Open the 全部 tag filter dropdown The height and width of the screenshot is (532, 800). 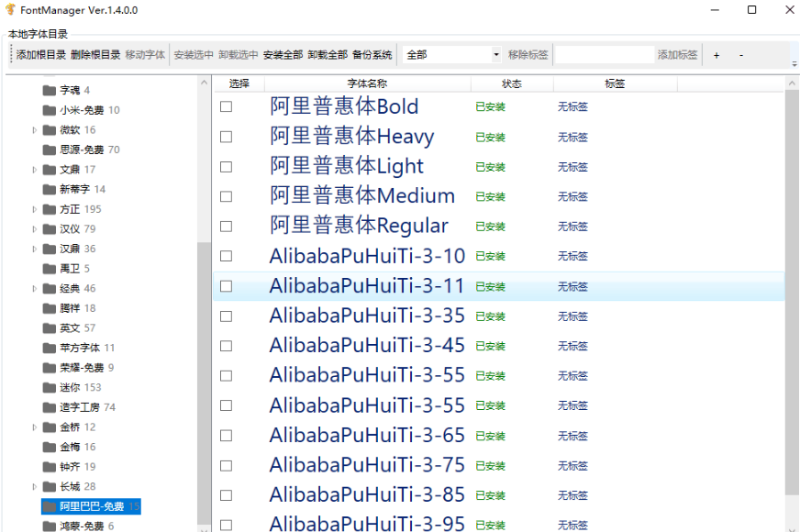click(496, 55)
